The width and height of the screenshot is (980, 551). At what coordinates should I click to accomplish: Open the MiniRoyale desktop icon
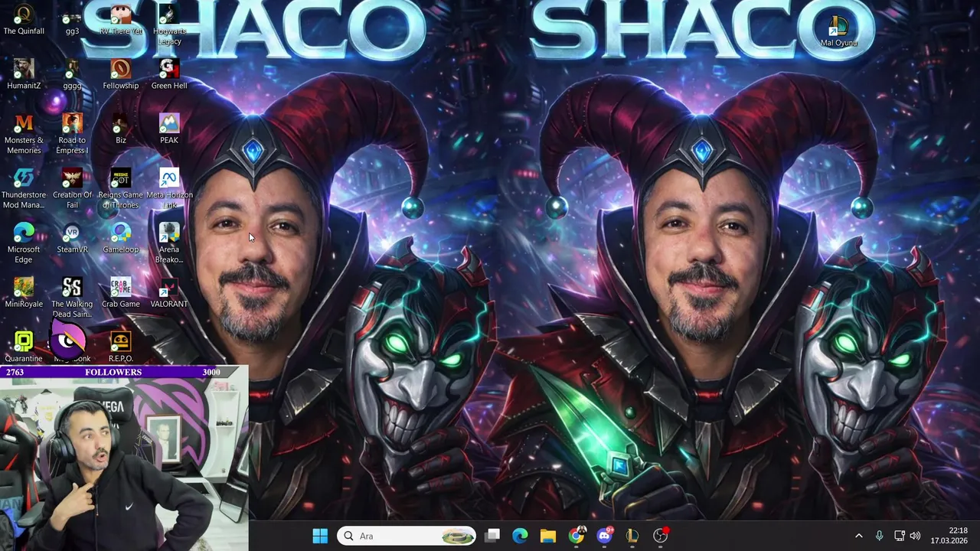point(24,292)
